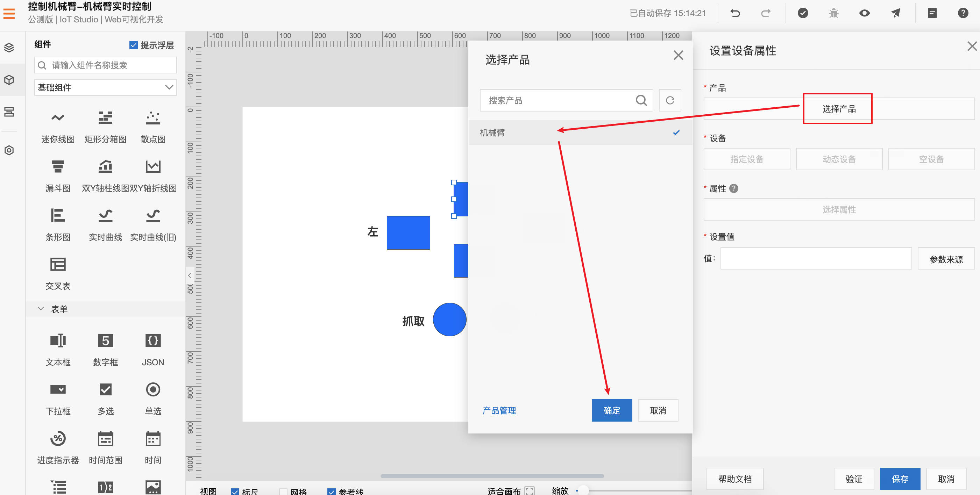Click 确定 in the 选择产品 dialog
Screen dimensions: 980x495
612,411
